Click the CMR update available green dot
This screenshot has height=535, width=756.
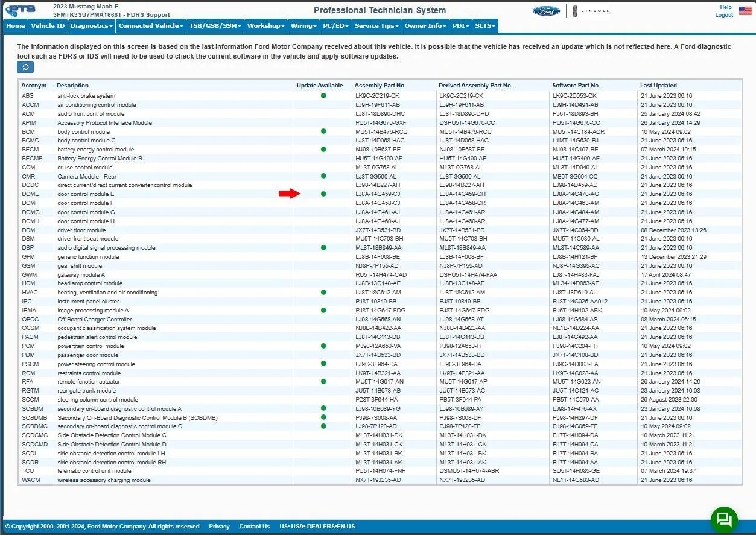pyautogui.click(x=323, y=176)
